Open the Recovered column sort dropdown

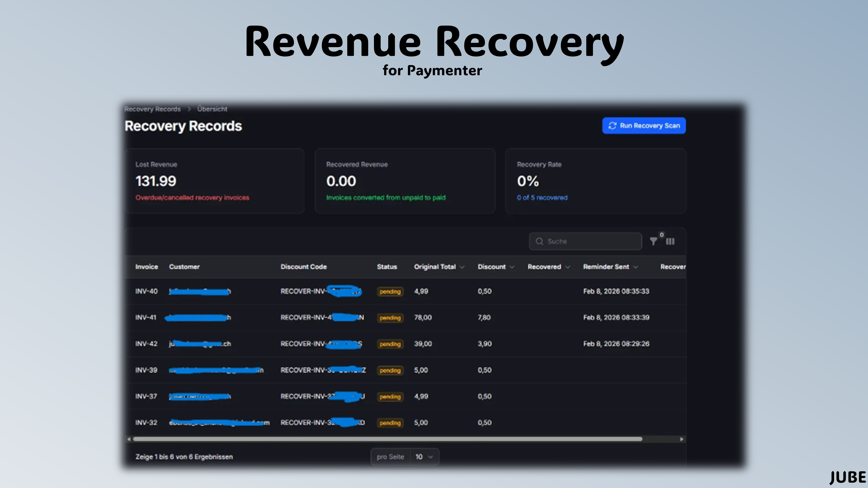568,267
